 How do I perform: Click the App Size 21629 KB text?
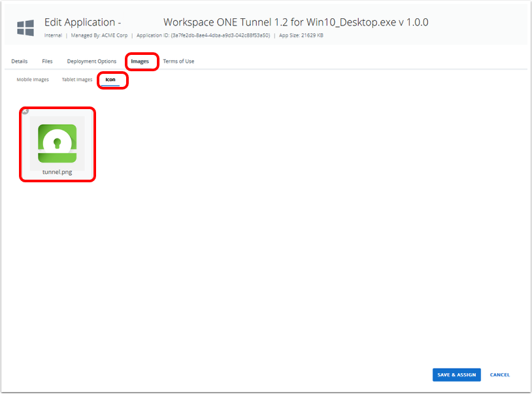pyautogui.click(x=301, y=35)
